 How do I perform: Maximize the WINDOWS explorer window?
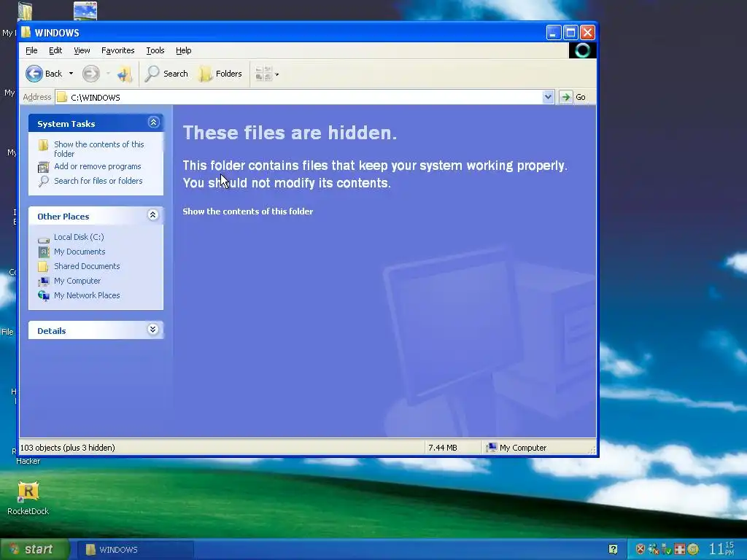(x=570, y=32)
